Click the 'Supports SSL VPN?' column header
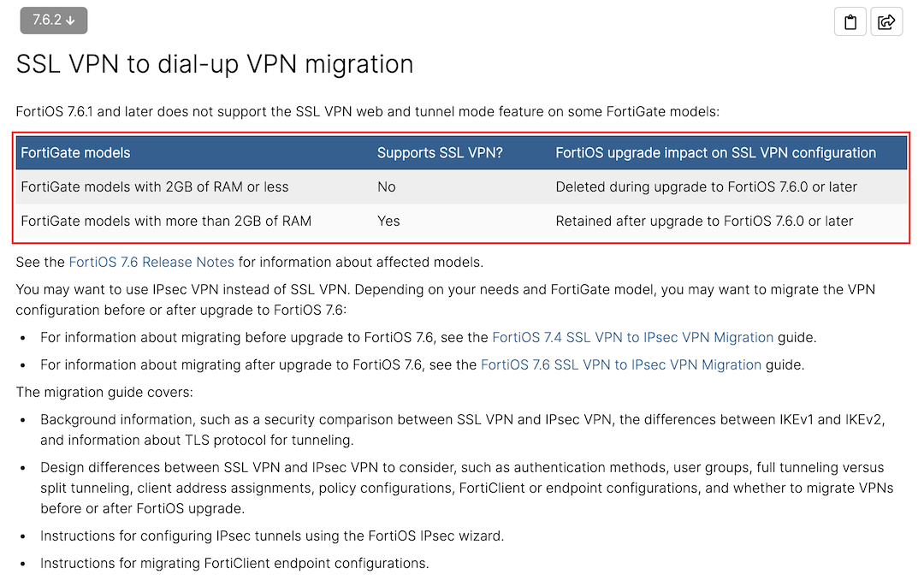The width and height of the screenshot is (924, 580). [440, 153]
